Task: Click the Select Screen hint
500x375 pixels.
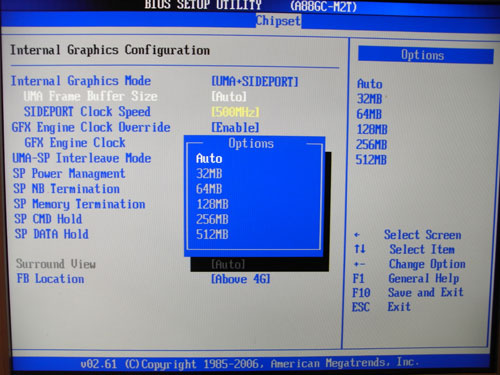Action: click(x=423, y=235)
